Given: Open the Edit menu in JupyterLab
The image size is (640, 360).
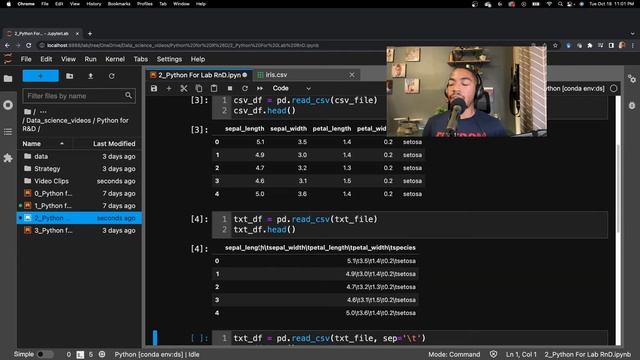Looking at the screenshot, I should pyautogui.click(x=46, y=59).
